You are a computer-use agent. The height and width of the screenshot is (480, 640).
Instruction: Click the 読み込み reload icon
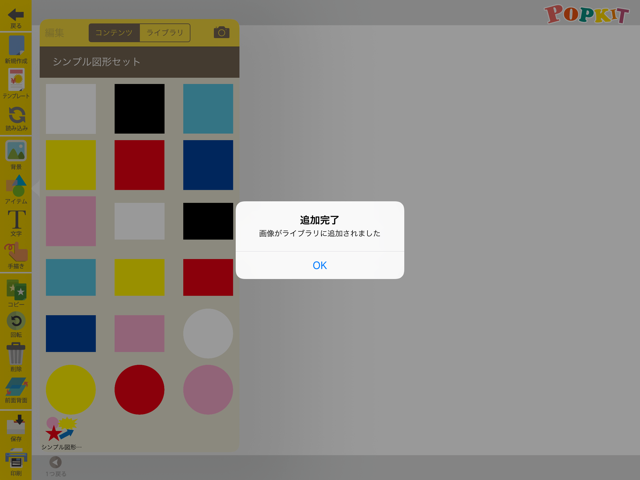[x=16, y=116]
